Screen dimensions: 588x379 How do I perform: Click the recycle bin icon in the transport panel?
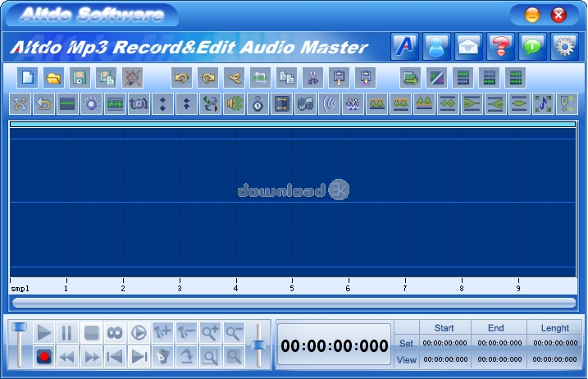coord(162,357)
